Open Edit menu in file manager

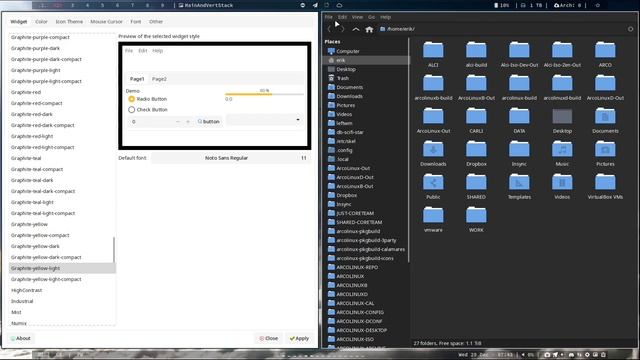pos(342,17)
